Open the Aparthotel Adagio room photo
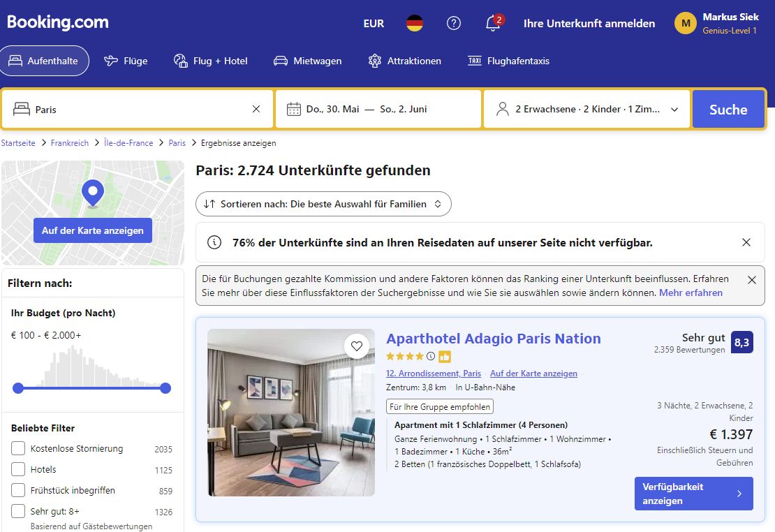 point(291,413)
